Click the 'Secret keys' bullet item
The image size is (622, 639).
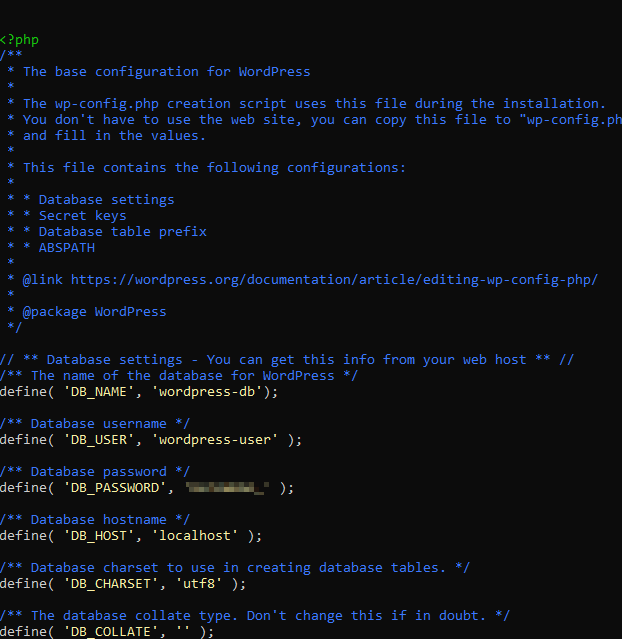[82, 215]
